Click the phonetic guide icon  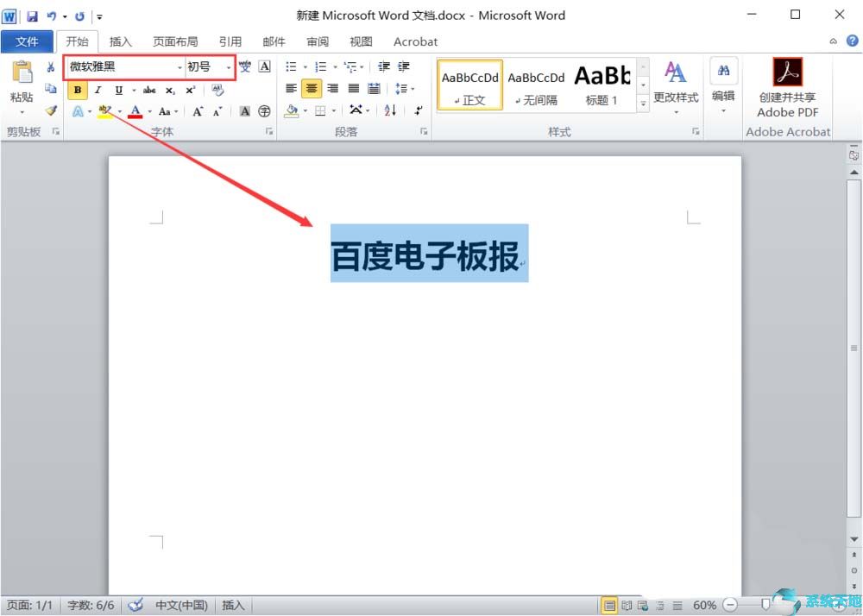pos(245,66)
